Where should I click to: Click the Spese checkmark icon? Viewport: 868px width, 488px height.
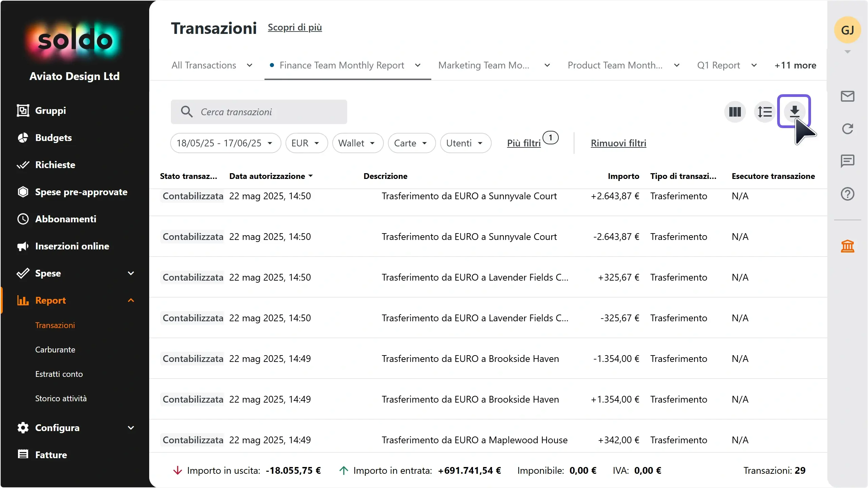(23, 273)
